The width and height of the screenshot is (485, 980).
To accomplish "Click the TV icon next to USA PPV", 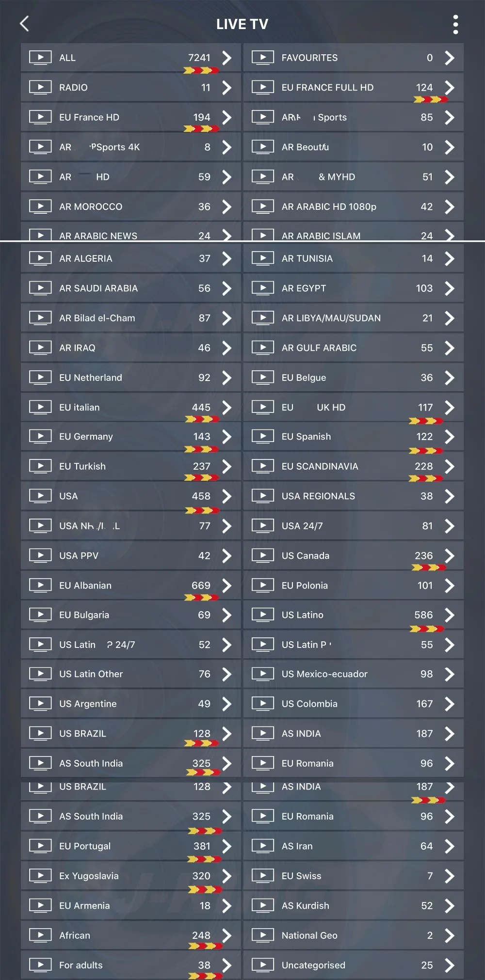I will [x=40, y=555].
